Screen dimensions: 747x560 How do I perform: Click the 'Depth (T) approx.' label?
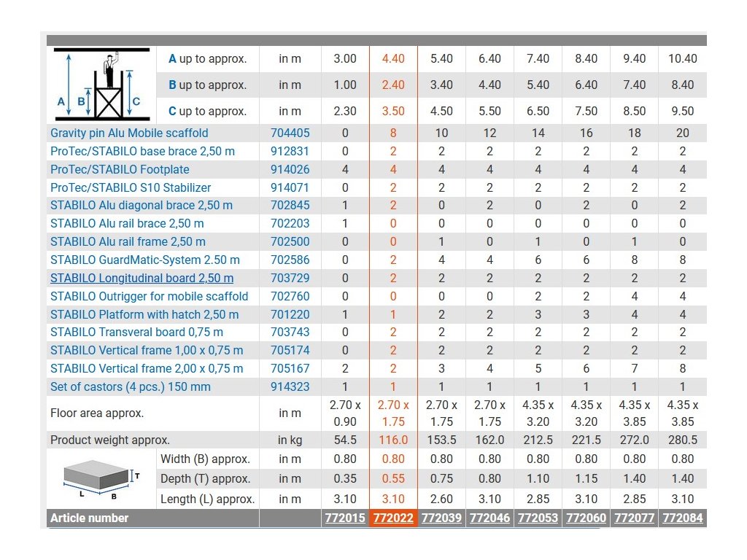tap(205, 478)
